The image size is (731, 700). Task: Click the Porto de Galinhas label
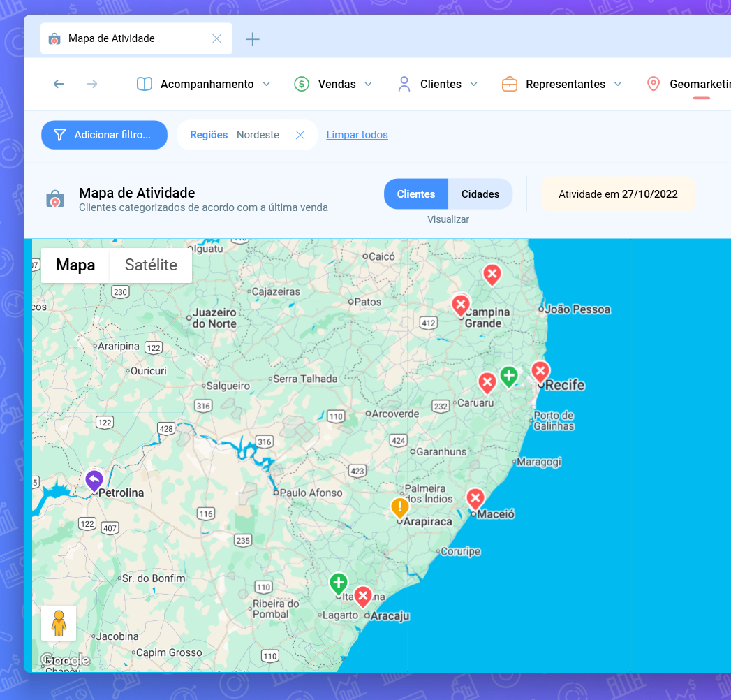pos(554,421)
